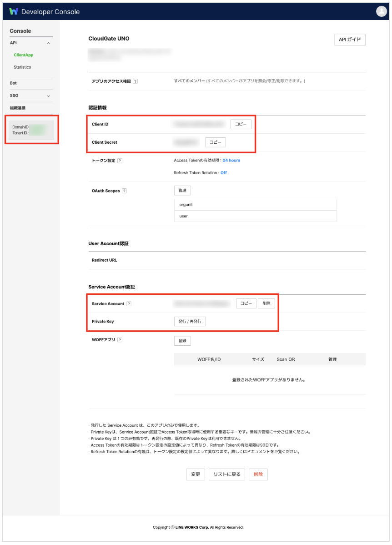Click the blurred Client ID value

(x=199, y=124)
